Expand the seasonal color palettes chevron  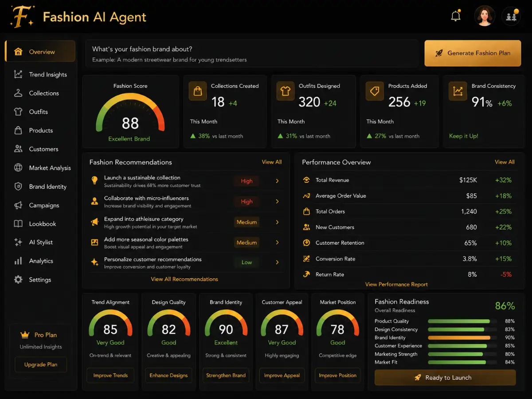(x=278, y=243)
